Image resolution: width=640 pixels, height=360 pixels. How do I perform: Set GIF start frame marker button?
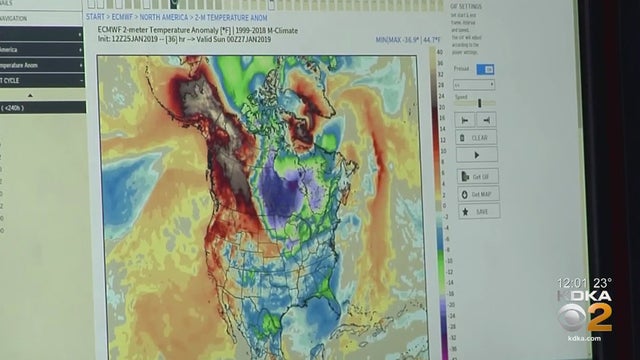tap(464, 120)
